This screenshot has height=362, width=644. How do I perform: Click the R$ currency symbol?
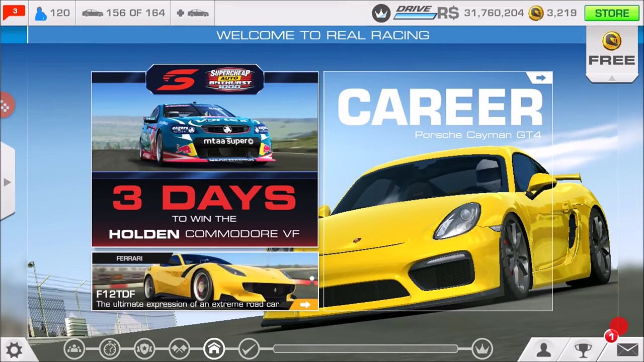[448, 13]
